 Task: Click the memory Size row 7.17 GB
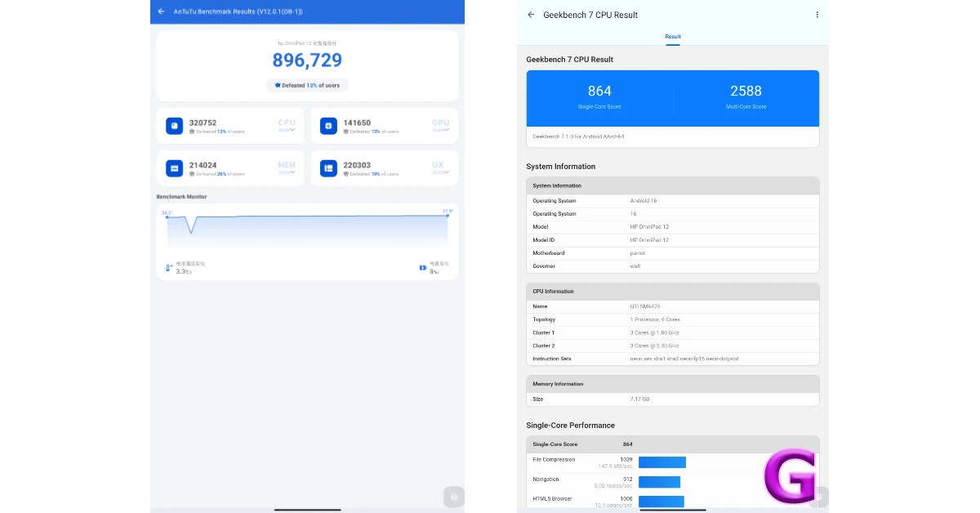(673, 399)
